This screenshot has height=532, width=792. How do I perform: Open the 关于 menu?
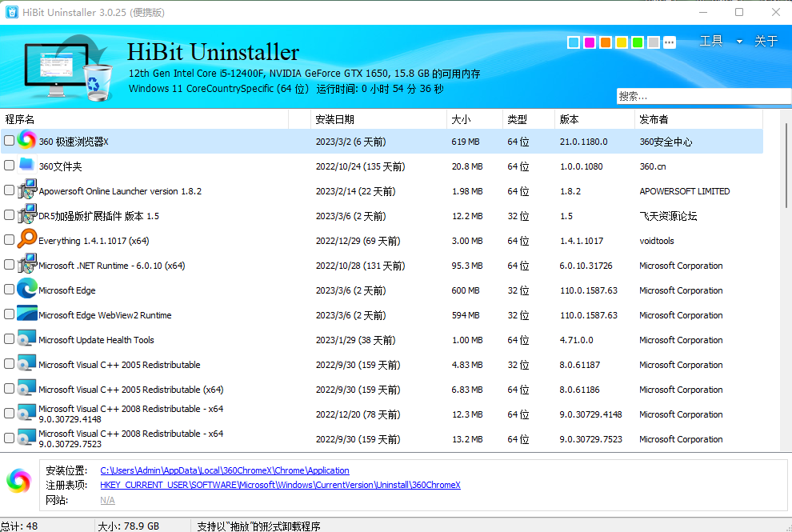click(x=766, y=42)
